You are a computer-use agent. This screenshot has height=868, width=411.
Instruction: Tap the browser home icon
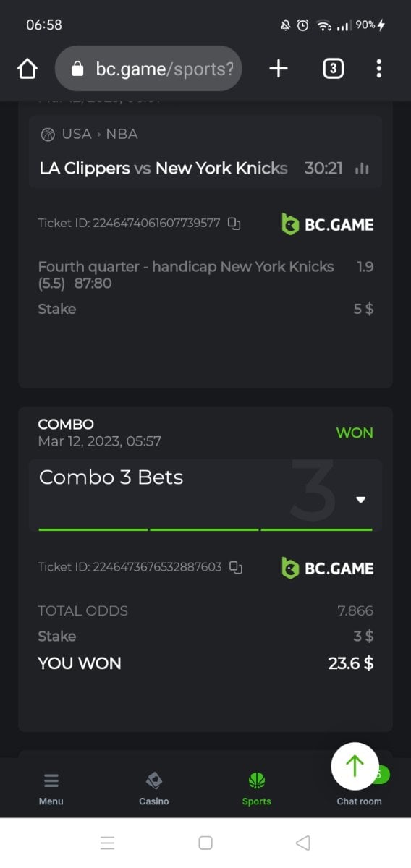tap(27, 69)
